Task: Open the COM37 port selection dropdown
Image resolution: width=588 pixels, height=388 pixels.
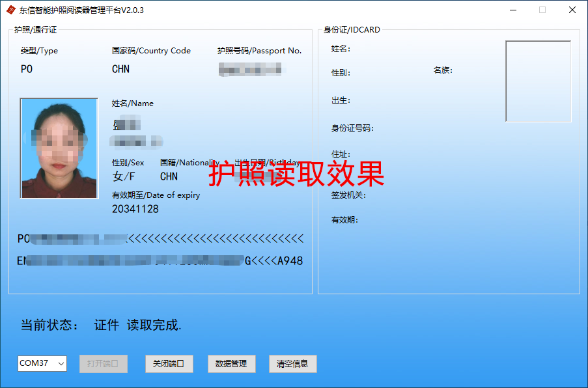Action: click(x=59, y=364)
